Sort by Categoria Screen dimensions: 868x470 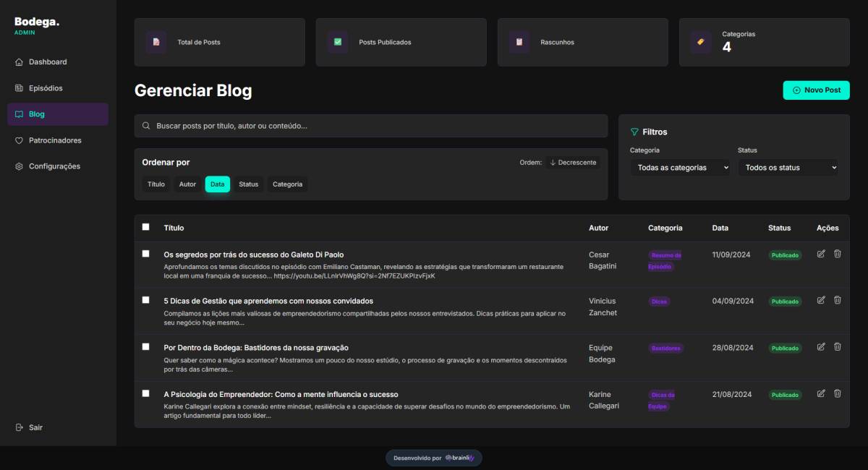click(287, 184)
